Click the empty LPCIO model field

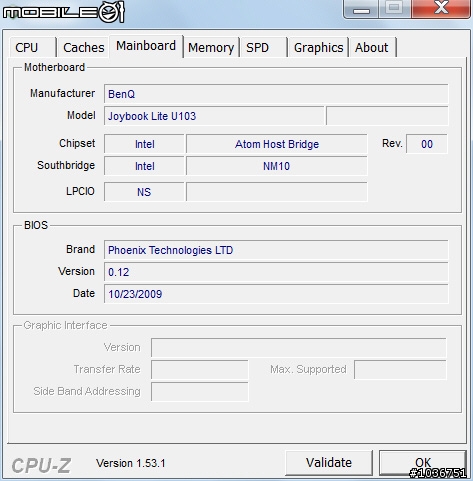click(x=277, y=192)
